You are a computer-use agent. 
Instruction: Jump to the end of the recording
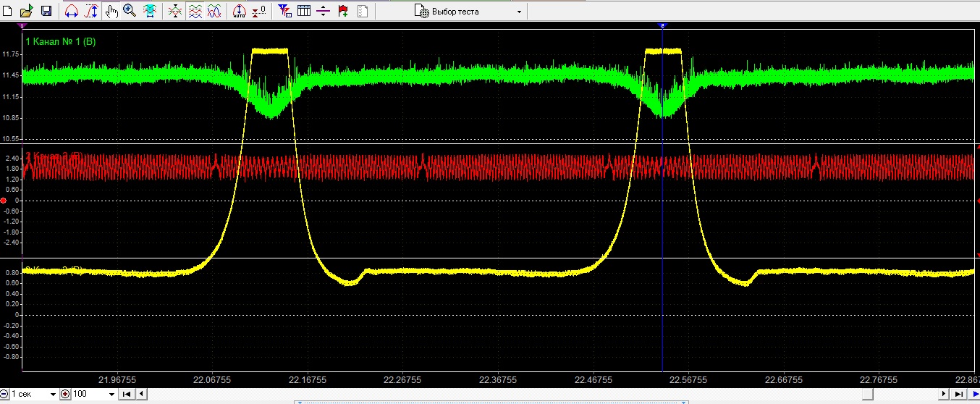point(958,394)
